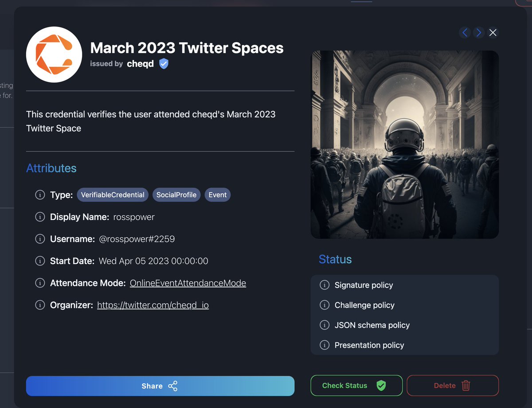Select the VerifiableCredential type tag
Viewport: 532px width, 408px height.
click(x=113, y=195)
